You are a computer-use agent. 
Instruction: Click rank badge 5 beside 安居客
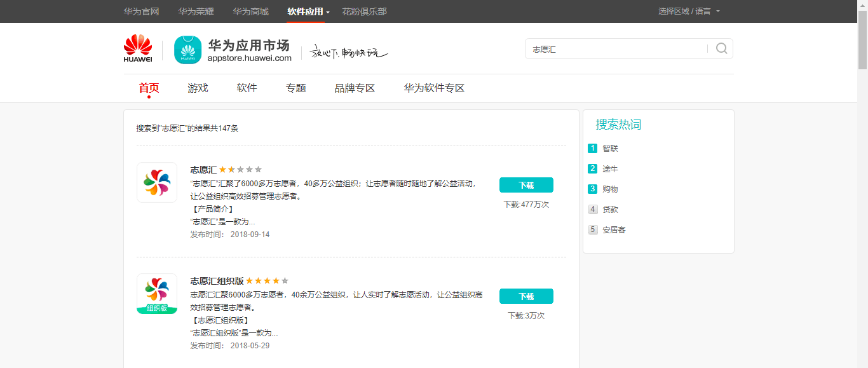pos(593,229)
